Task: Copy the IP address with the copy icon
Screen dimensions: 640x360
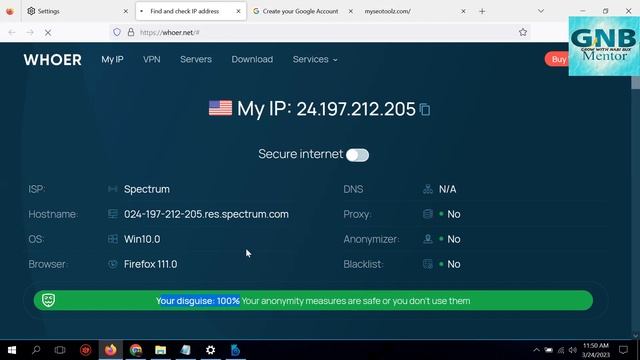Action: point(425,109)
